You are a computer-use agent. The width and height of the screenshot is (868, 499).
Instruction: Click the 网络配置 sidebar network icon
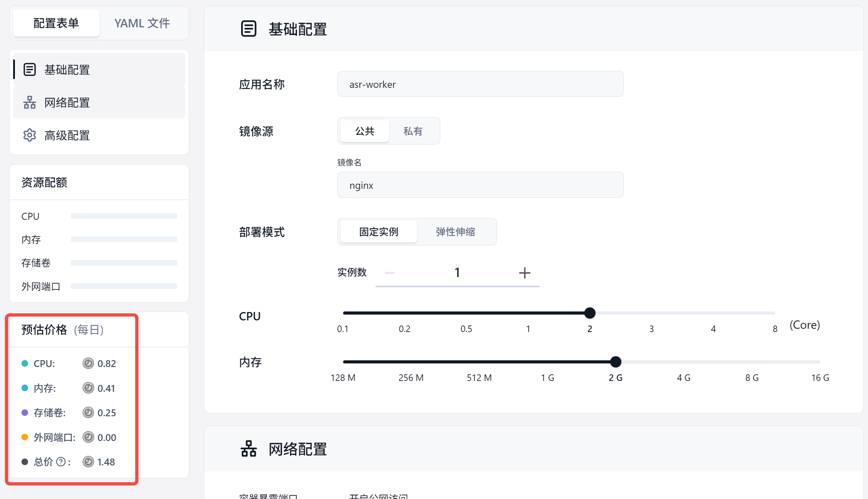[x=30, y=102]
